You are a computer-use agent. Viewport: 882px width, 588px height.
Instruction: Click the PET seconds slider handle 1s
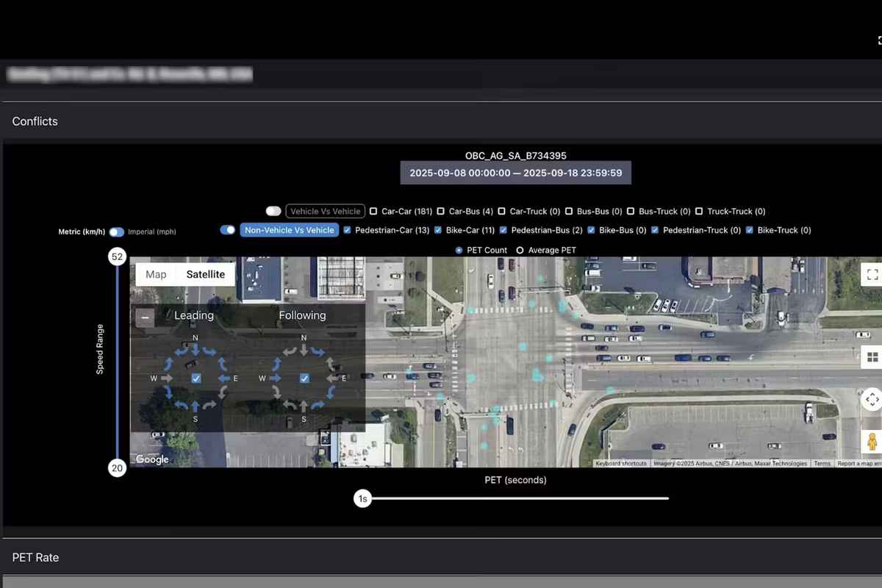click(362, 498)
